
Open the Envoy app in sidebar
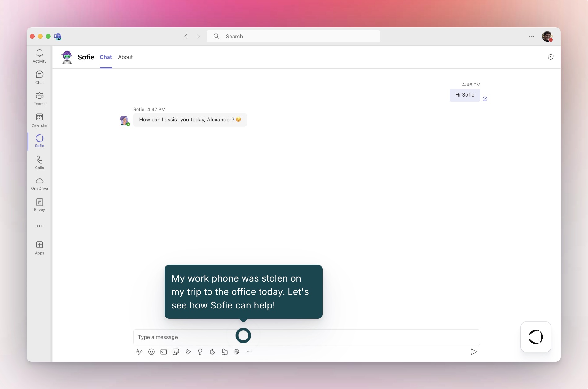click(x=39, y=205)
